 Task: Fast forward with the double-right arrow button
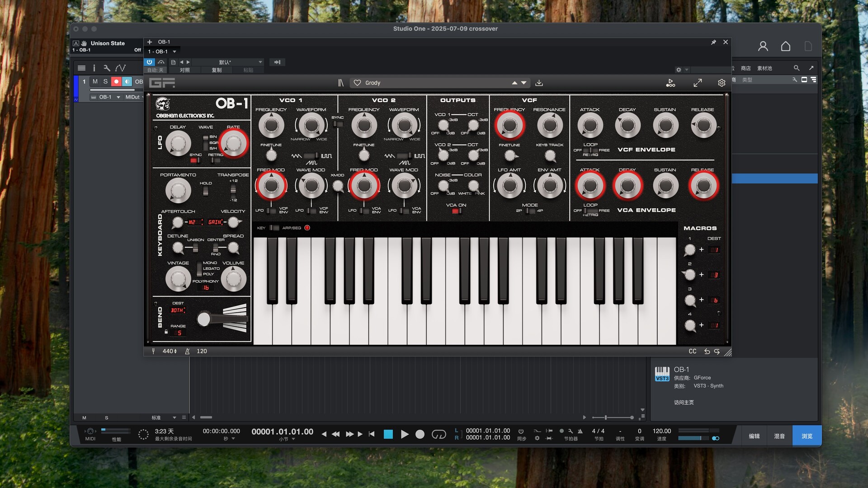pyautogui.click(x=349, y=434)
